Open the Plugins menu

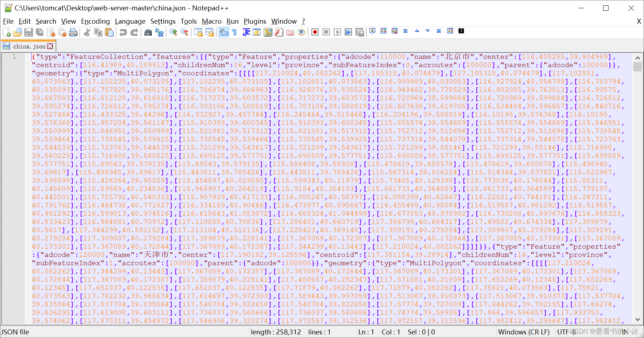[x=255, y=22]
